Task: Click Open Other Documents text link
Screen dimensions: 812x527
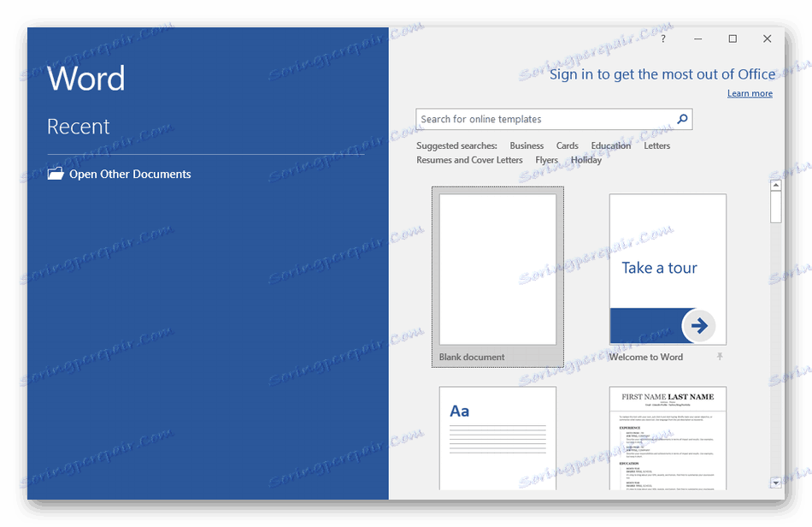Action: [130, 175]
